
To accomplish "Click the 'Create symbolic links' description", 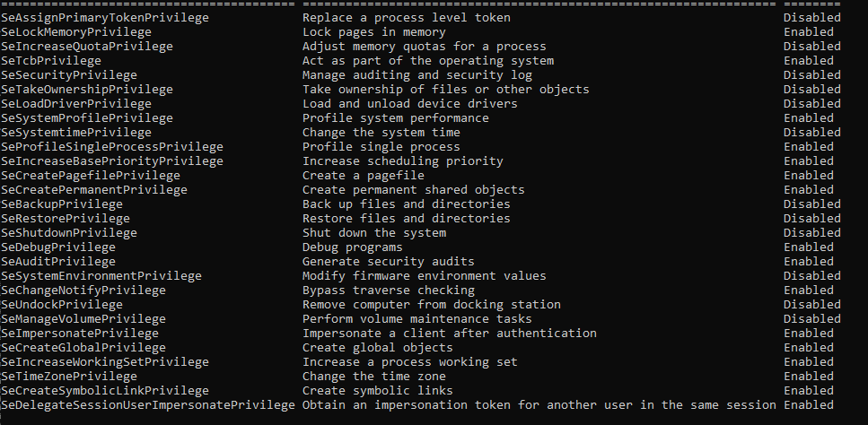I will [378, 391].
